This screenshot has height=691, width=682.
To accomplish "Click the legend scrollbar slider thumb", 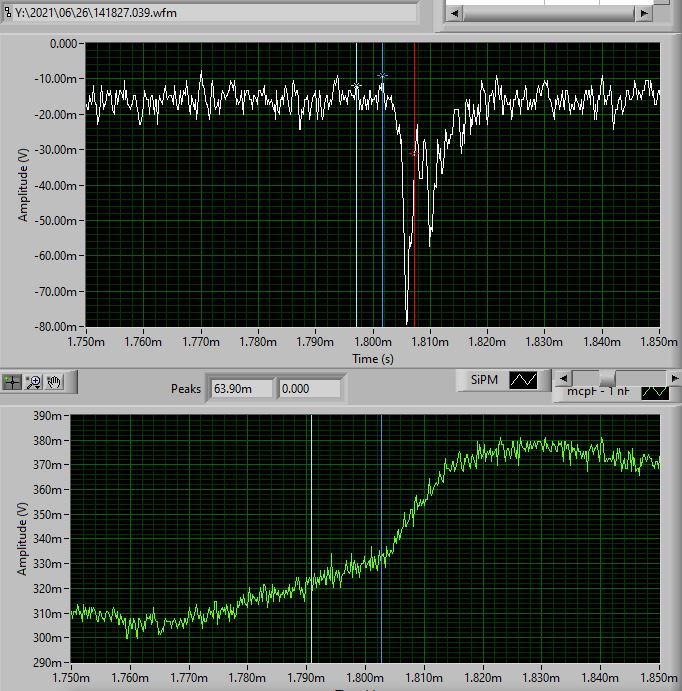I will 606,378.
